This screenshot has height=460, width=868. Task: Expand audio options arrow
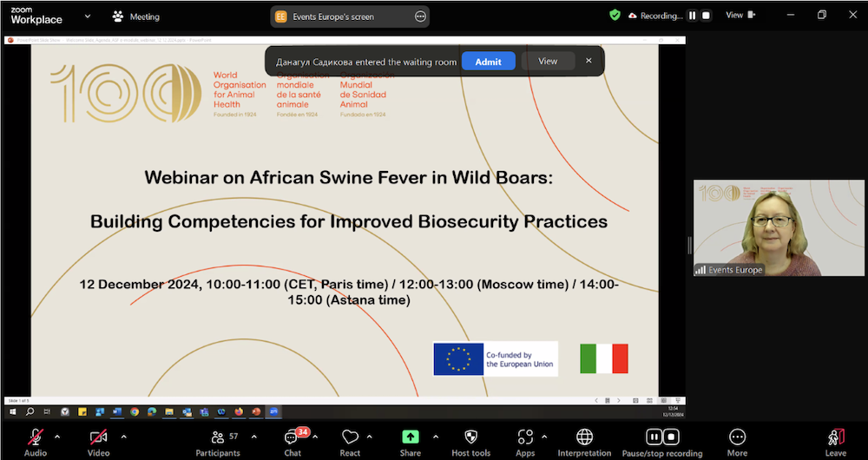point(57,437)
